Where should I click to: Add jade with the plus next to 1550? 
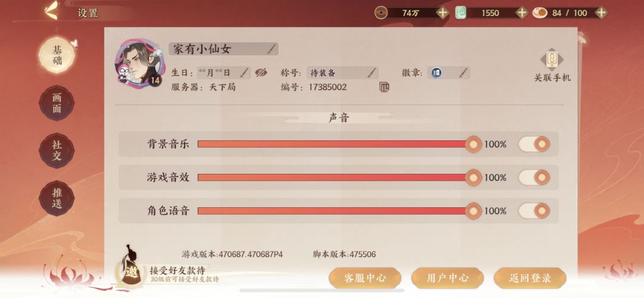pos(522,13)
